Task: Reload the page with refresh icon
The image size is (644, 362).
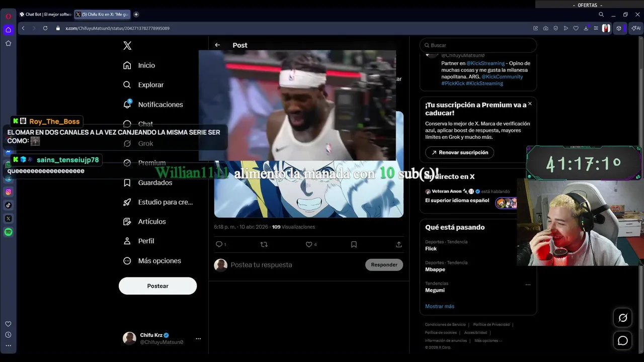Action: (x=45, y=28)
